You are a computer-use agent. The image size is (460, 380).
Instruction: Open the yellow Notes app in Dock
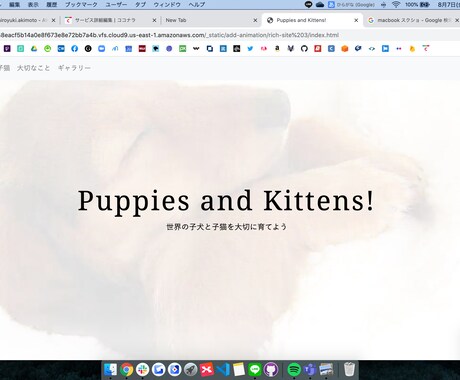click(x=239, y=369)
